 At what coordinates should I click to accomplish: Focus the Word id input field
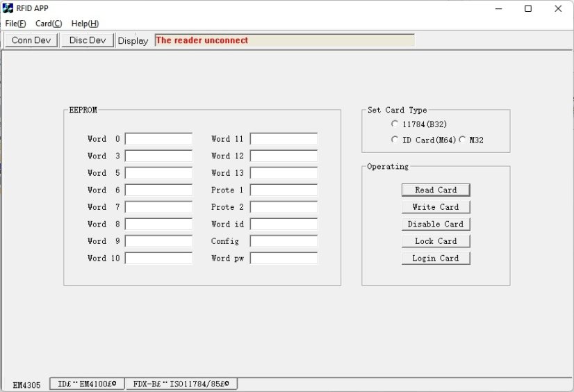pos(284,224)
